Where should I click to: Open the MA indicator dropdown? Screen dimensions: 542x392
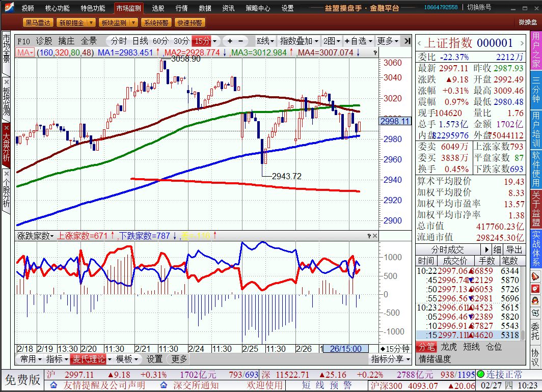pos(25,53)
